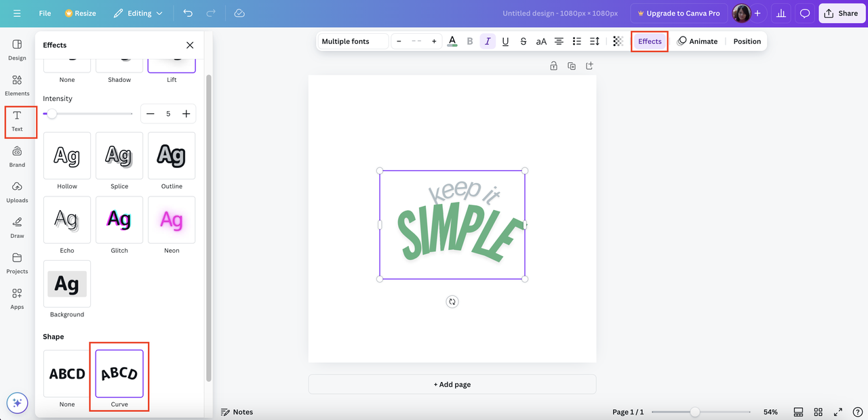Toggle underline formatting
The width and height of the screenshot is (868, 420).
pos(505,41)
